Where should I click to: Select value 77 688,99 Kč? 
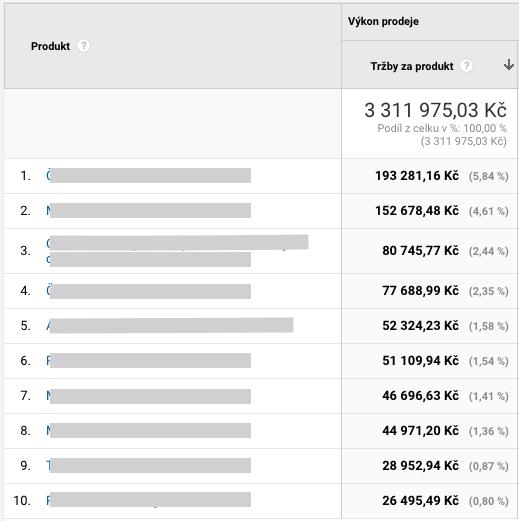pyautogui.click(x=420, y=291)
